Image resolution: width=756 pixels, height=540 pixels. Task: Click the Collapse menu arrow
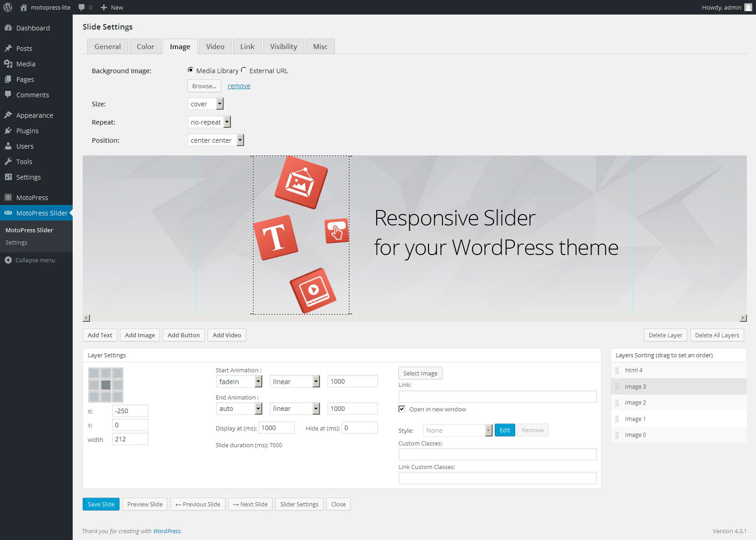tap(8, 260)
